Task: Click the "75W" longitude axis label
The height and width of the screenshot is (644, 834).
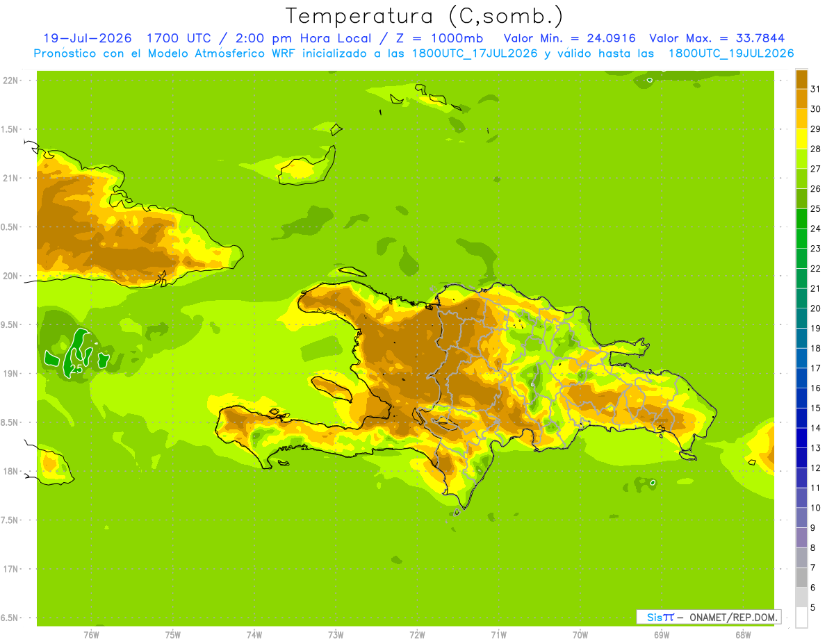Action: pyautogui.click(x=172, y=634)
